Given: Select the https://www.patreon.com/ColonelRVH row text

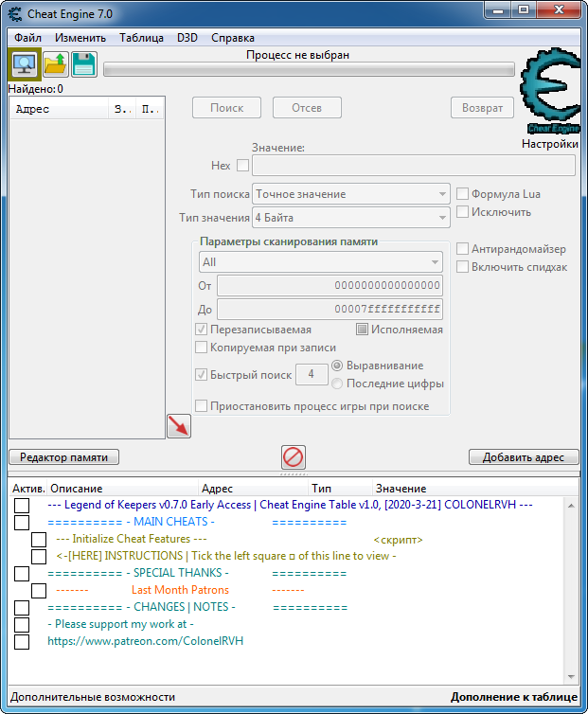Looking at the screenshot, I should pos(145,641).
